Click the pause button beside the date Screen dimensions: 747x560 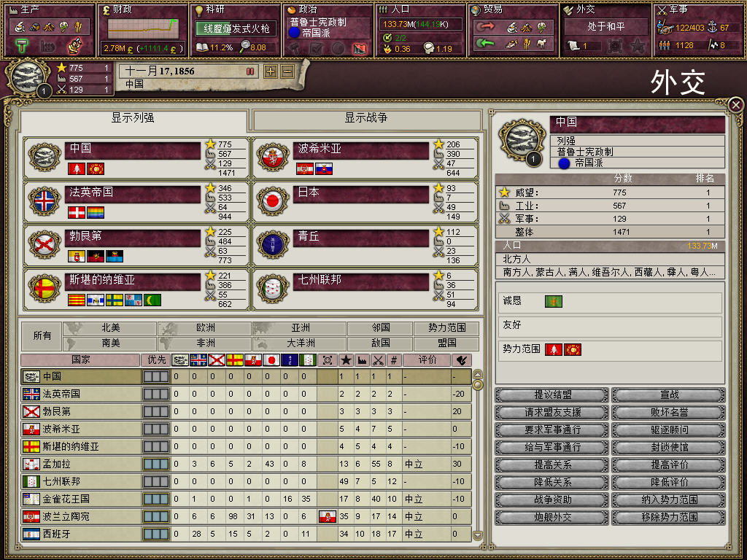[x=250, y=71]
